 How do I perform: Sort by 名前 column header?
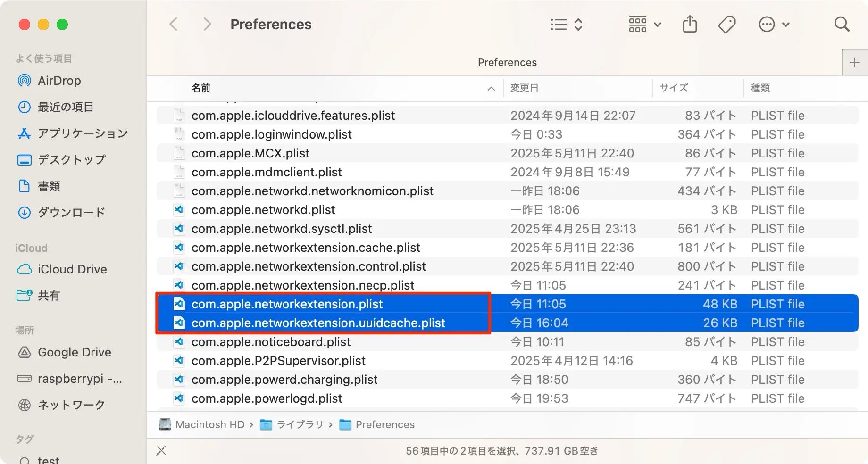[x=201, y=88]
